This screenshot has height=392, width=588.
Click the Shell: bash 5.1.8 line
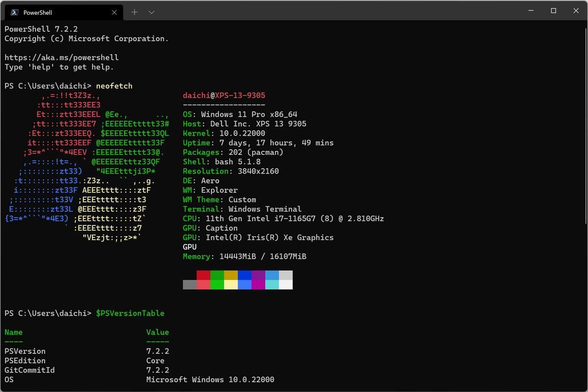click(221, 162)
